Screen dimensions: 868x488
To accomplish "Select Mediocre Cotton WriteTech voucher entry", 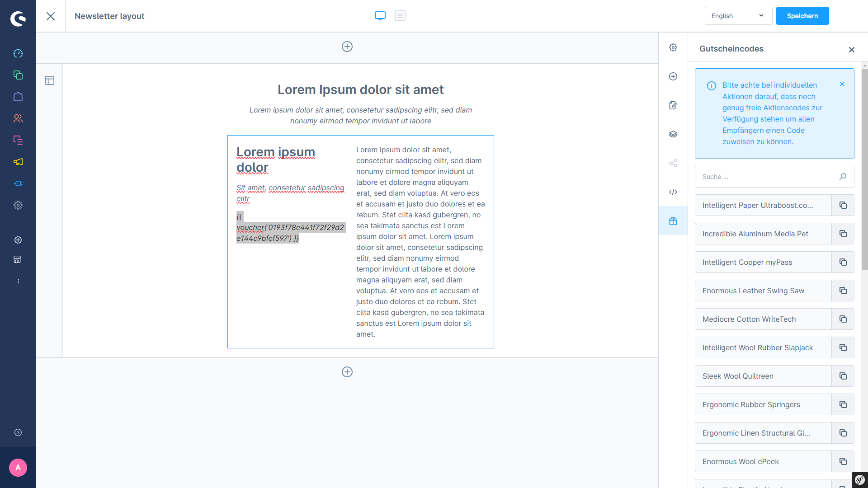I will (763, 319).
